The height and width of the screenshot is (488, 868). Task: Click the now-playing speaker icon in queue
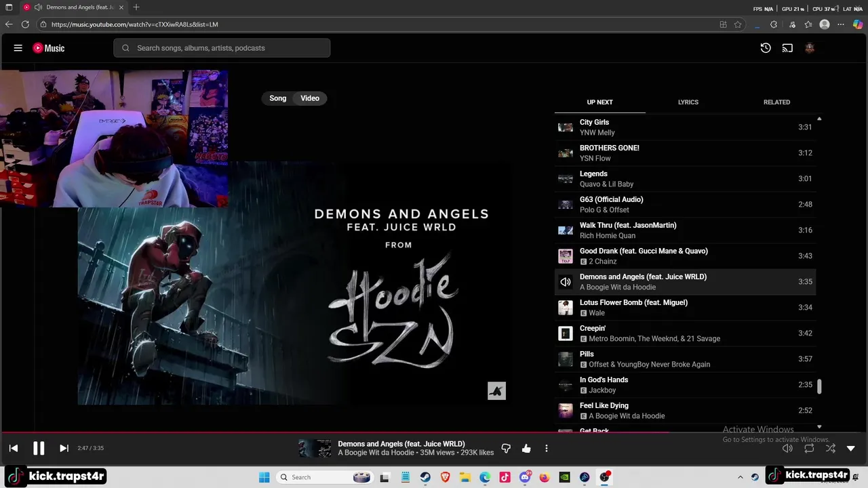pos(566,282)
